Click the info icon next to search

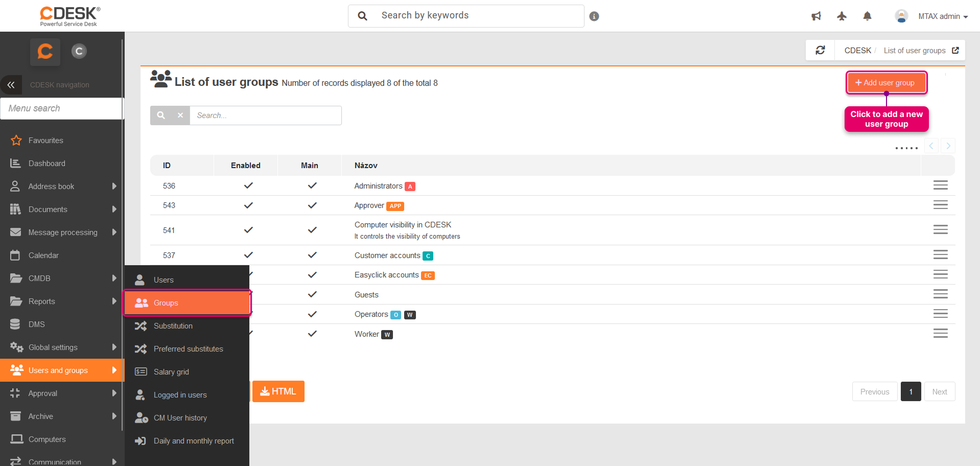pyautogui.click(x=594, y=16)
